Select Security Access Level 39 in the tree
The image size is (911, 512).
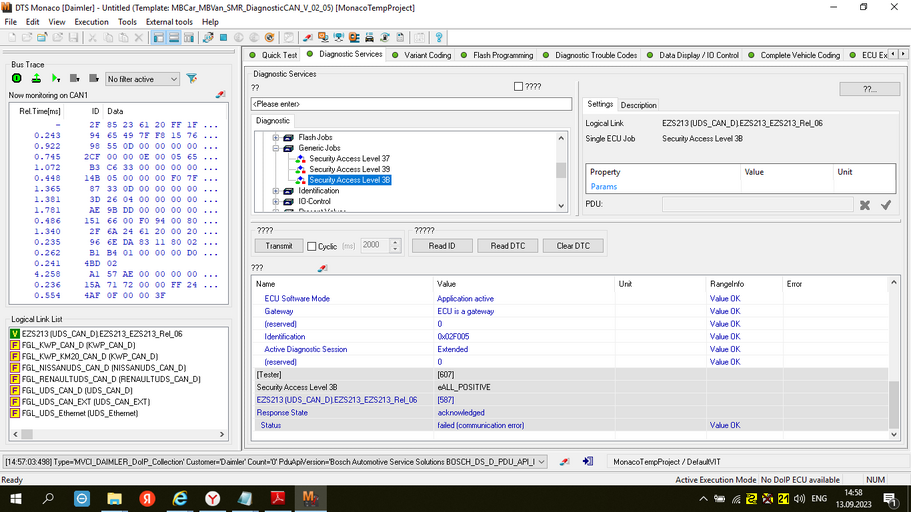[349, 169]
